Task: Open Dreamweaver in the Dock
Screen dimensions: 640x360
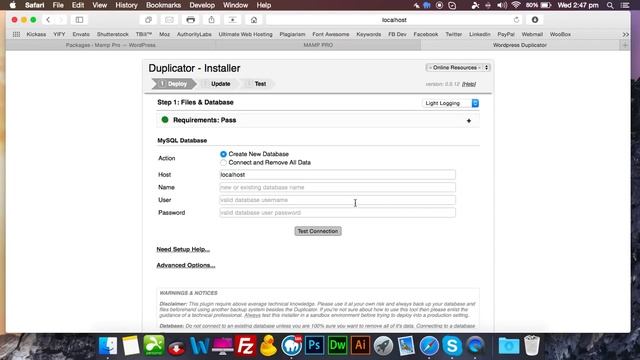Action: 337,345
